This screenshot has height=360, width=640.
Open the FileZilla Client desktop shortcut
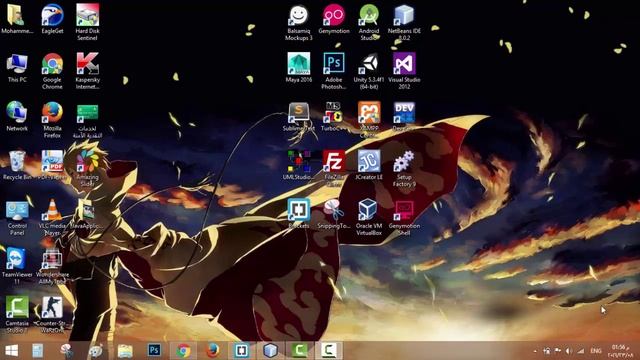pyautogui.click(x=334, y=168)
